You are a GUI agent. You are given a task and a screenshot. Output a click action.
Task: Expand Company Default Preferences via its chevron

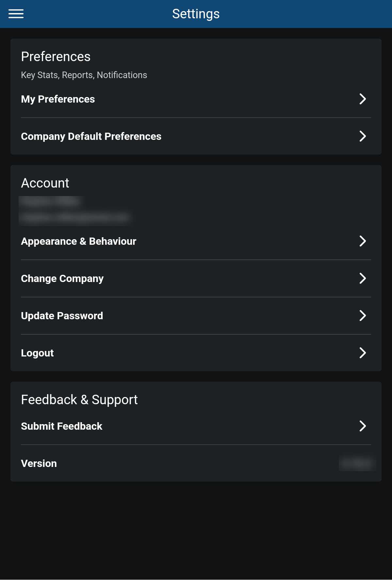pos(363,137)
